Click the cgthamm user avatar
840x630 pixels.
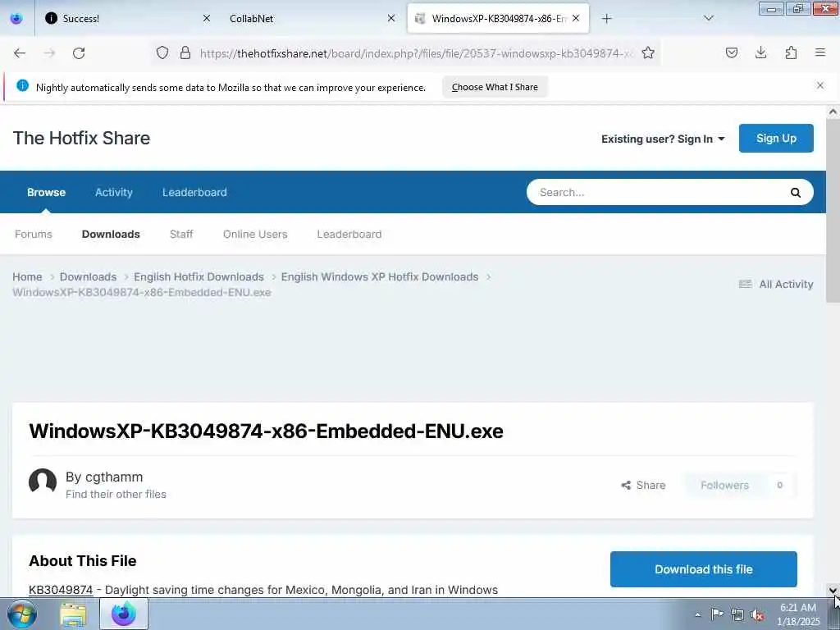(x=43, y=482)
